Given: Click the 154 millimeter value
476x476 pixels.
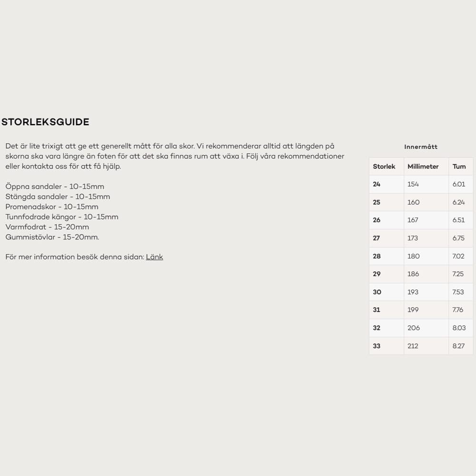Looking at the screenshot, I should [x=413, y=184].
